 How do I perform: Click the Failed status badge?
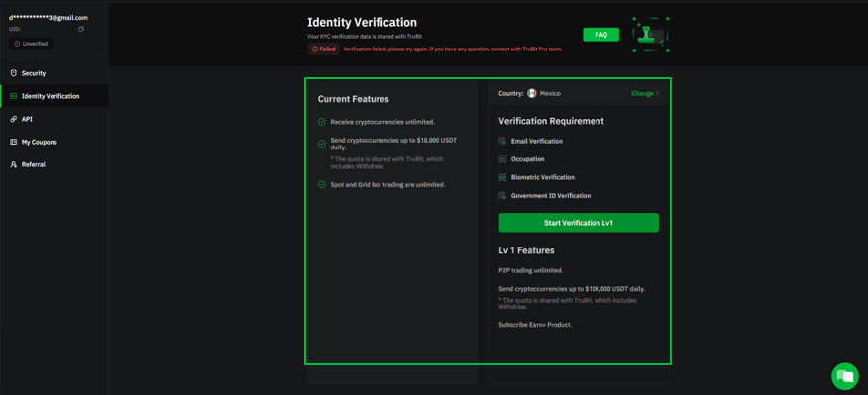click(323, 49)
